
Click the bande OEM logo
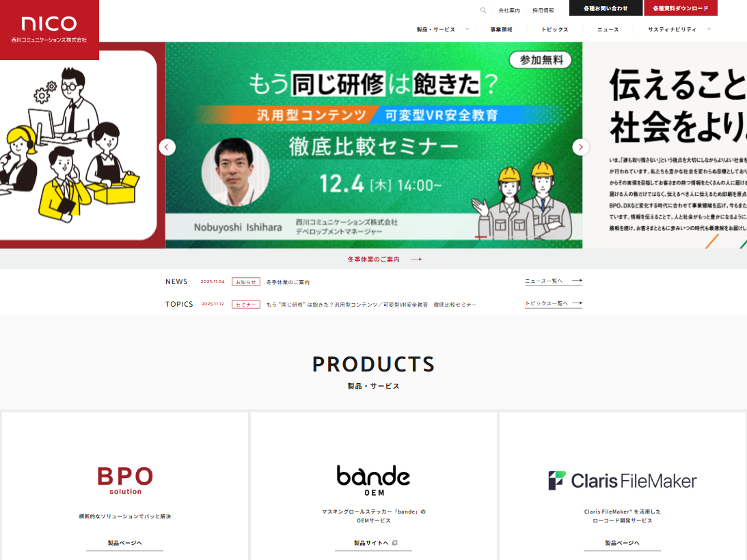point(373,480)
